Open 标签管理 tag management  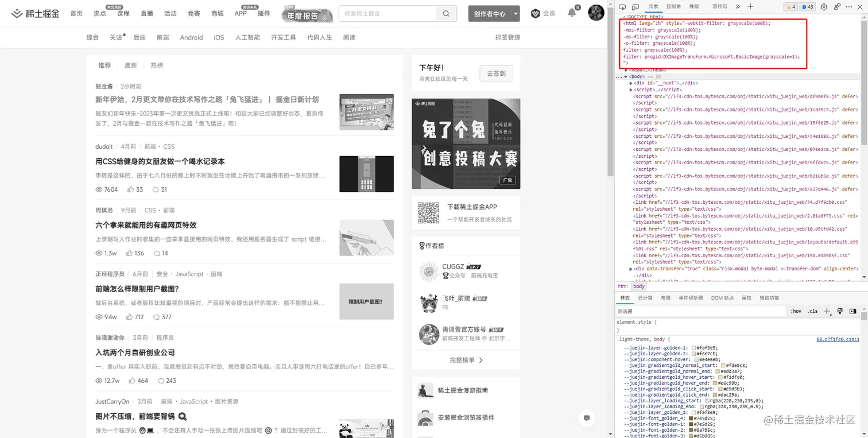pos(507,37)
